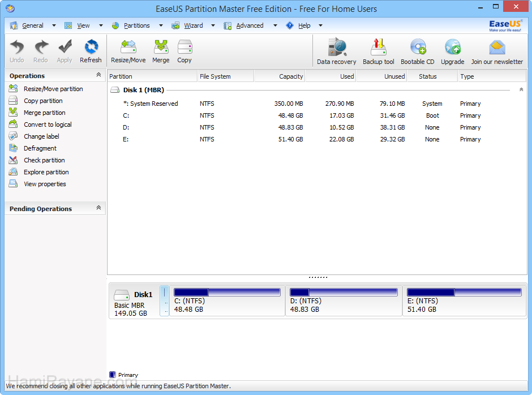
Task: Click the Change label icon
Action: (13, 136)
